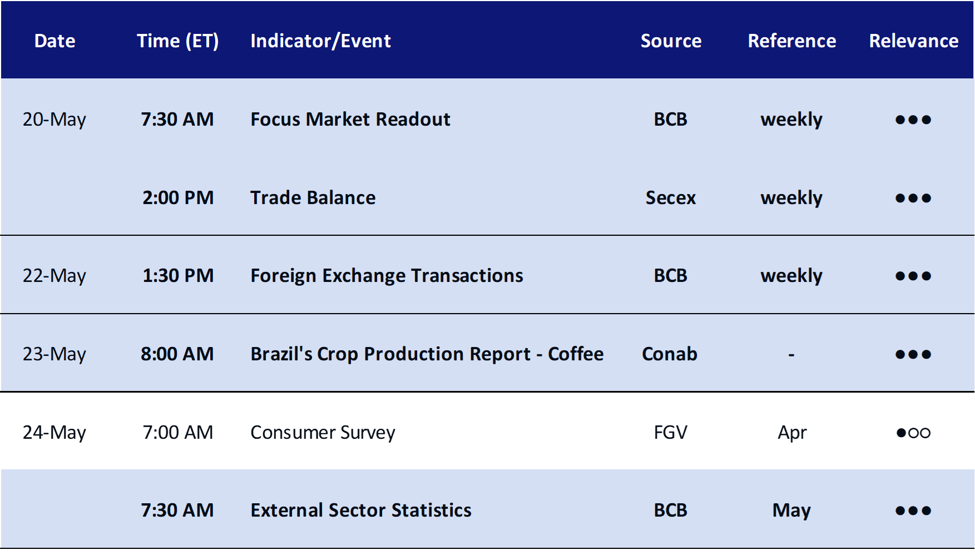This screenshot has height=560, width=975.
Task: Click the Date column header
Action: point(55,41)
